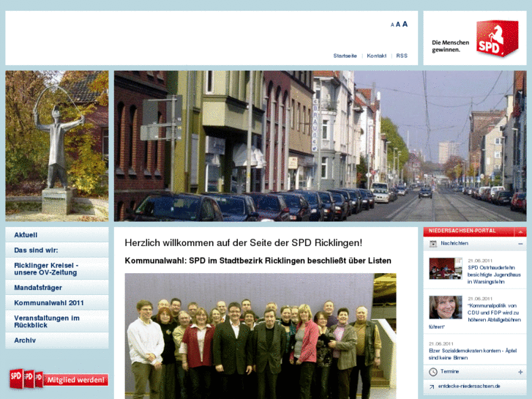This screenshot has height=399, width=532.
Task: Click the SPD cube logo
Action: 497,38
